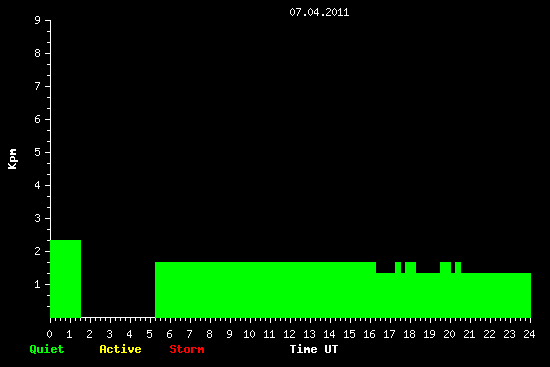Select the tall green bar at hour 0
This screenshot has height=367, width=550.
66,279
